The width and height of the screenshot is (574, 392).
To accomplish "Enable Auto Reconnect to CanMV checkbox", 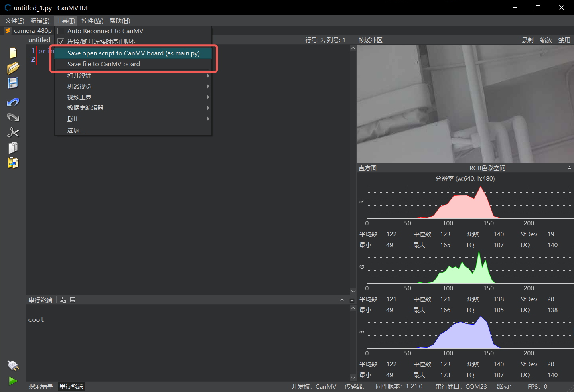I will click(x=61, y=31).
